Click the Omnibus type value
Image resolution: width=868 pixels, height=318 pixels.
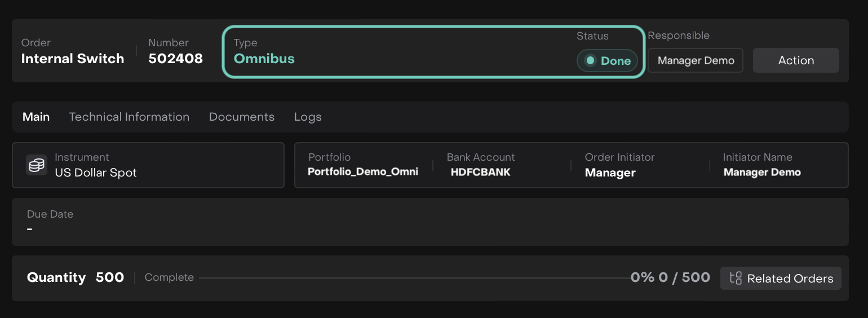click(x=264, y=59)
